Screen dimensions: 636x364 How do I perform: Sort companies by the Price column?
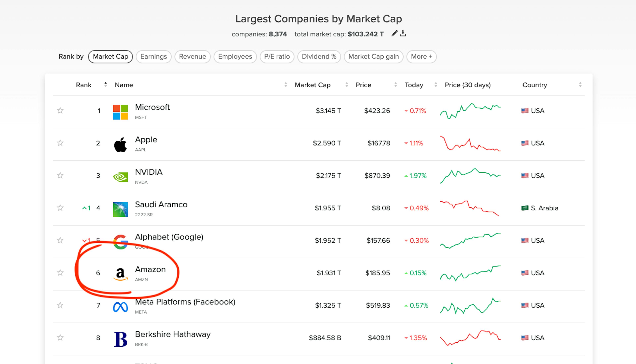click(363, 85)
